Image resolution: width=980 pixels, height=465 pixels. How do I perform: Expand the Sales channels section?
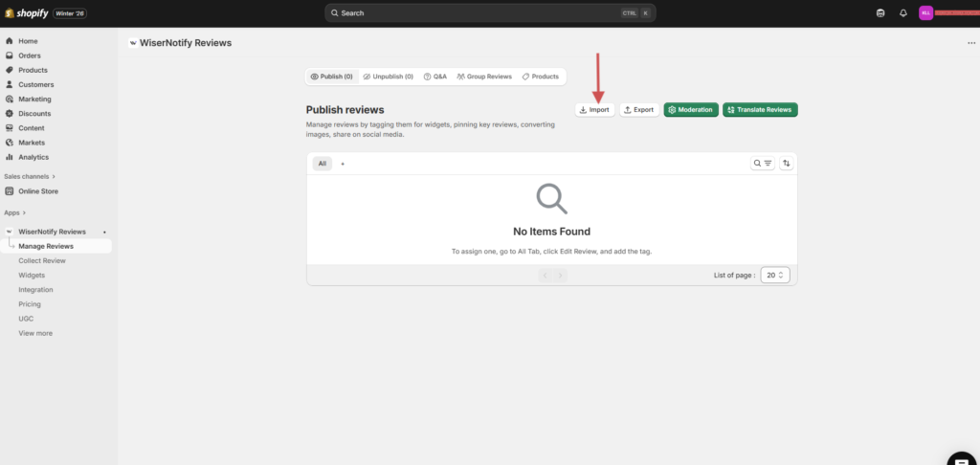click(30, 176)
